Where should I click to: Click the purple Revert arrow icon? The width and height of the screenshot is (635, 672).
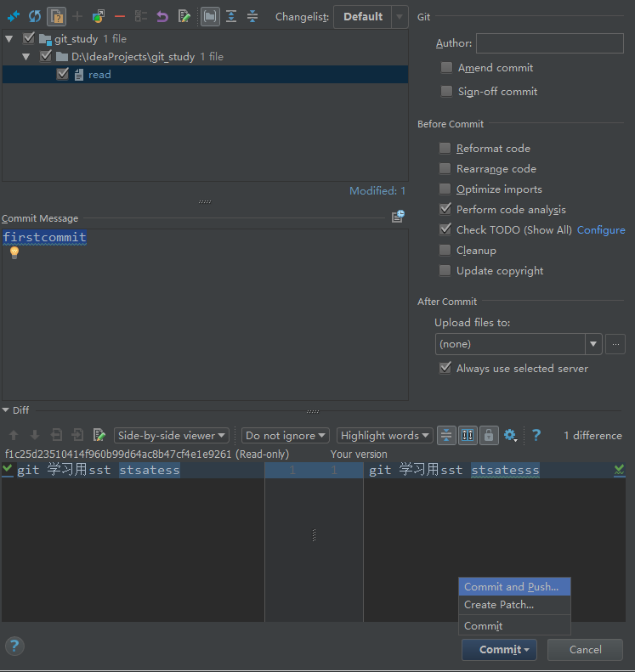click(x=162, y=16)
